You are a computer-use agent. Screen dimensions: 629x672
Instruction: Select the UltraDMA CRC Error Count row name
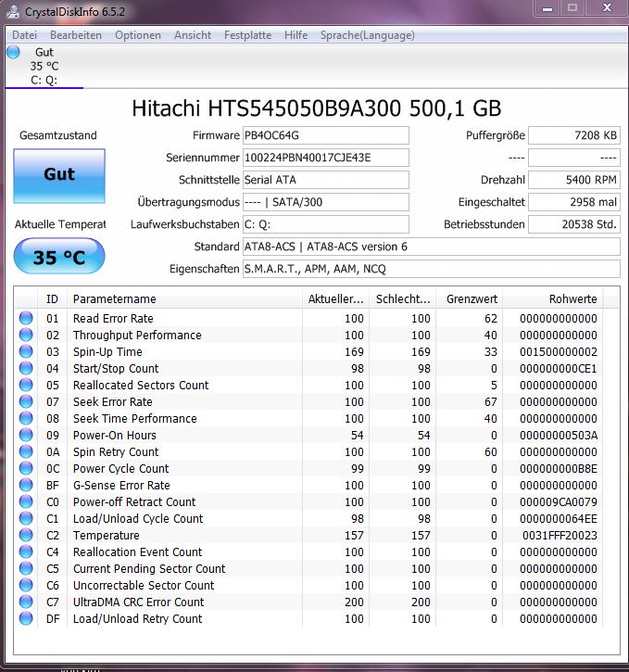click(x=138, y=602)
